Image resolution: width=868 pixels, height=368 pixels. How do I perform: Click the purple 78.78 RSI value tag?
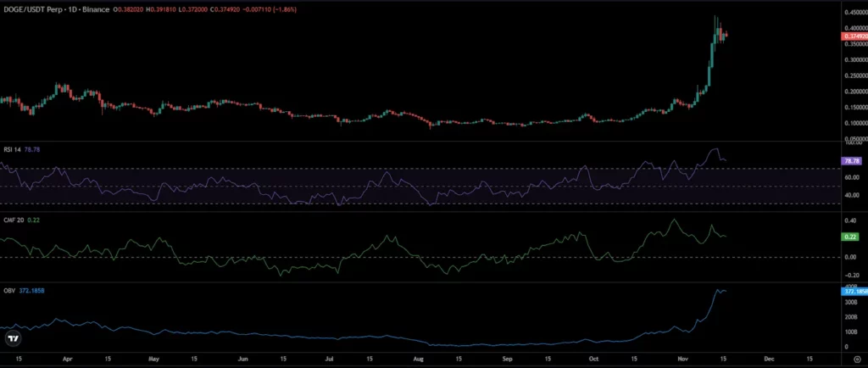click(x=850, y=161)
